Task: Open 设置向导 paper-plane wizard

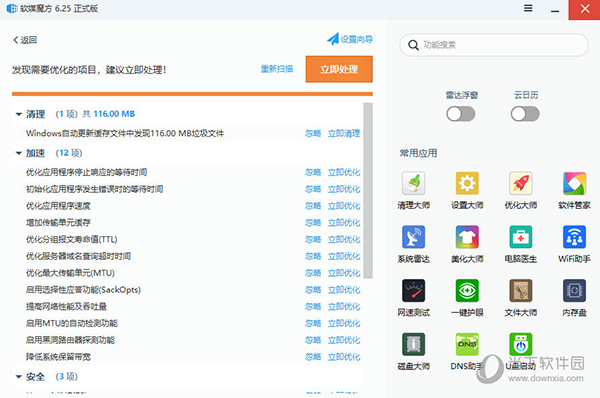Action: pyautogui.click(x=350, y=39)
